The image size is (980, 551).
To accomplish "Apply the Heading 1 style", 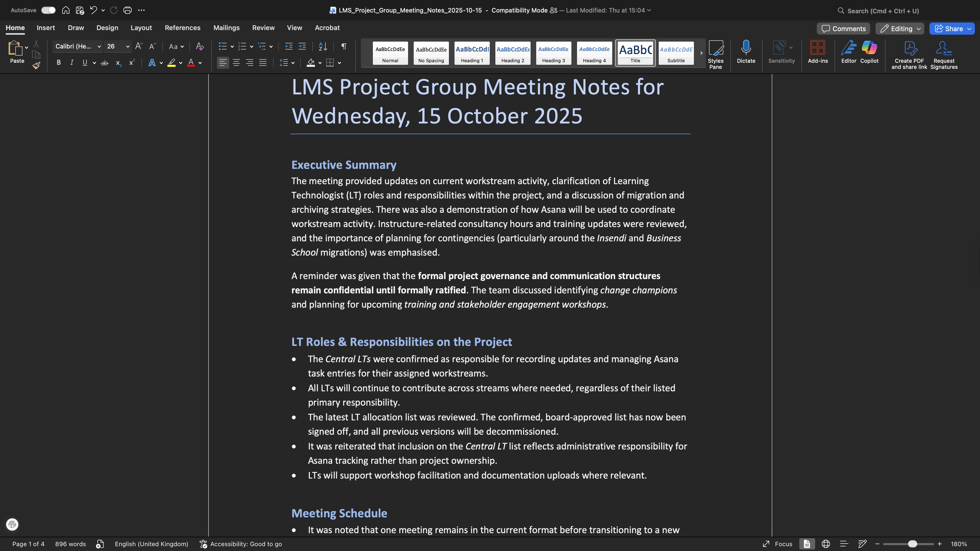I will (472, 53).
